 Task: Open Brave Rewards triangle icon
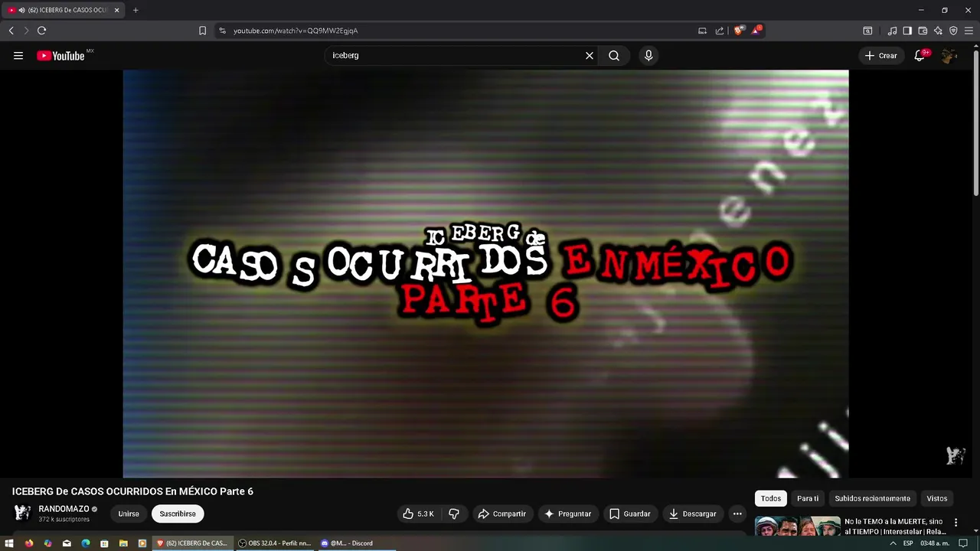[756, 31]
